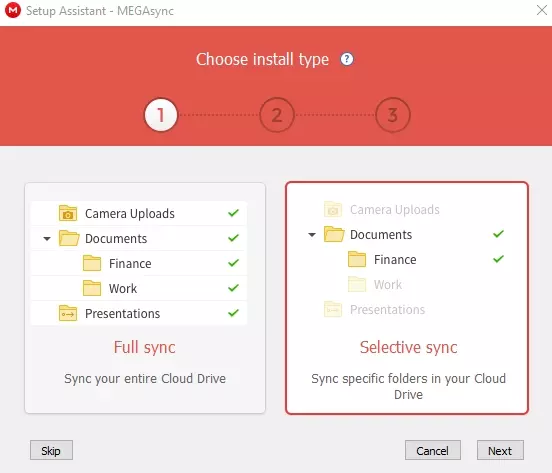
Task: Click the MEGA logo icon in title bar
Action: 13,10
